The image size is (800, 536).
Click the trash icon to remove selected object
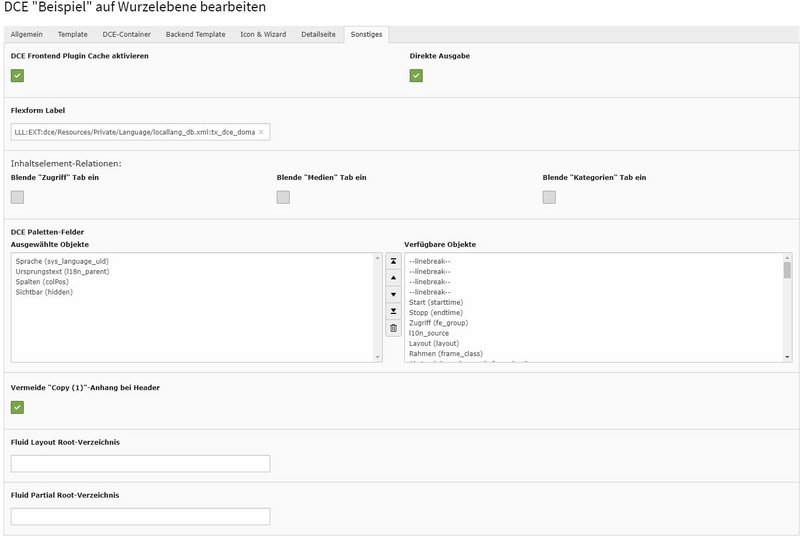[x=393, y=328]
